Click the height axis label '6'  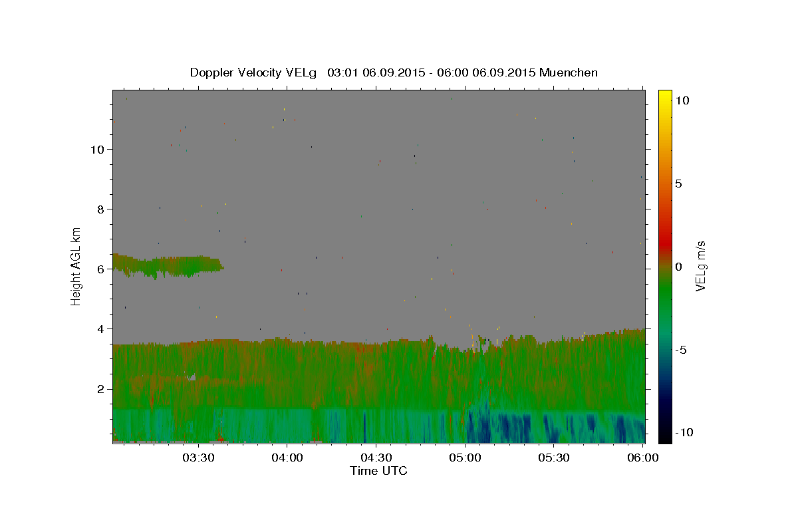point(100,269)
